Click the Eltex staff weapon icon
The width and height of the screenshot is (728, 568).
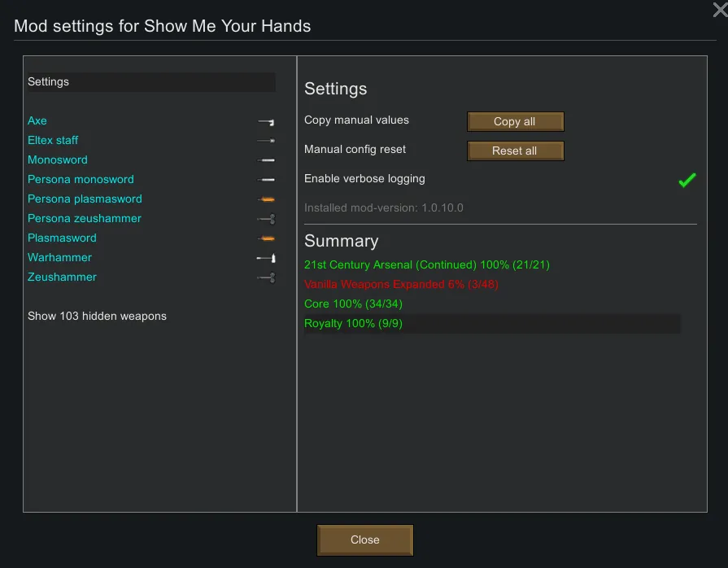coord(266,141)
